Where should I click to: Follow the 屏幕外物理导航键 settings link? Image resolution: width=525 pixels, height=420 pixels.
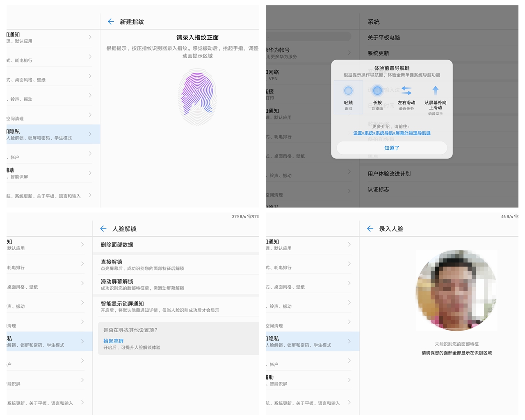point(392,133)
